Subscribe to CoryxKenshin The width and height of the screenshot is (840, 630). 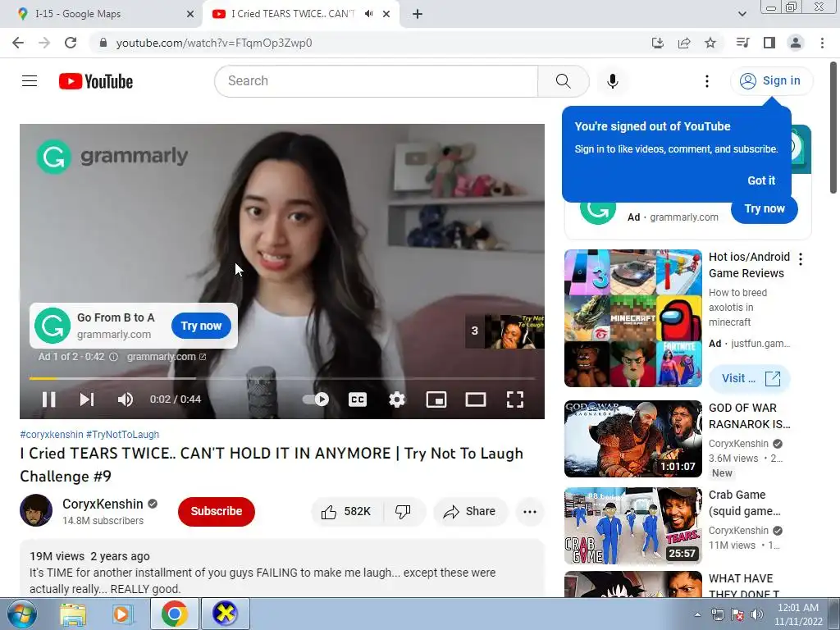[x=217, y=511]
